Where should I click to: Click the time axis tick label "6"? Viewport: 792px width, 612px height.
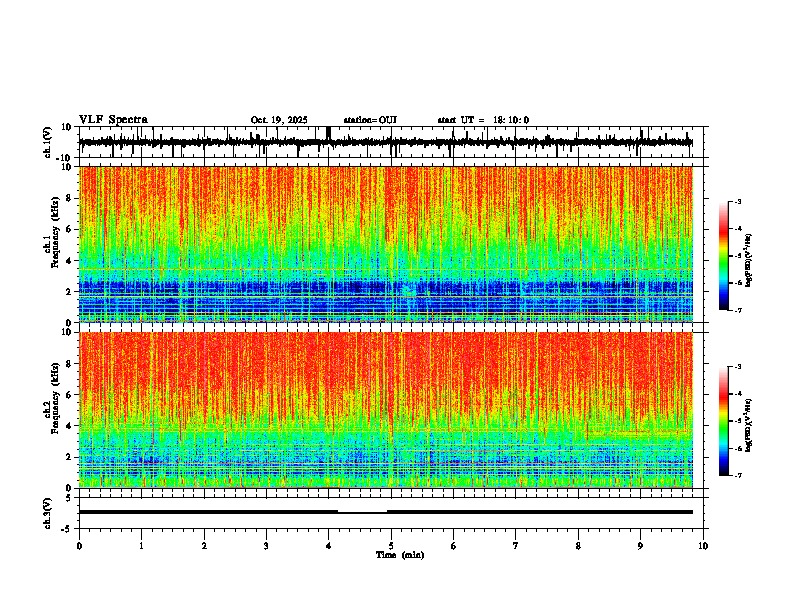click(454, 546)
